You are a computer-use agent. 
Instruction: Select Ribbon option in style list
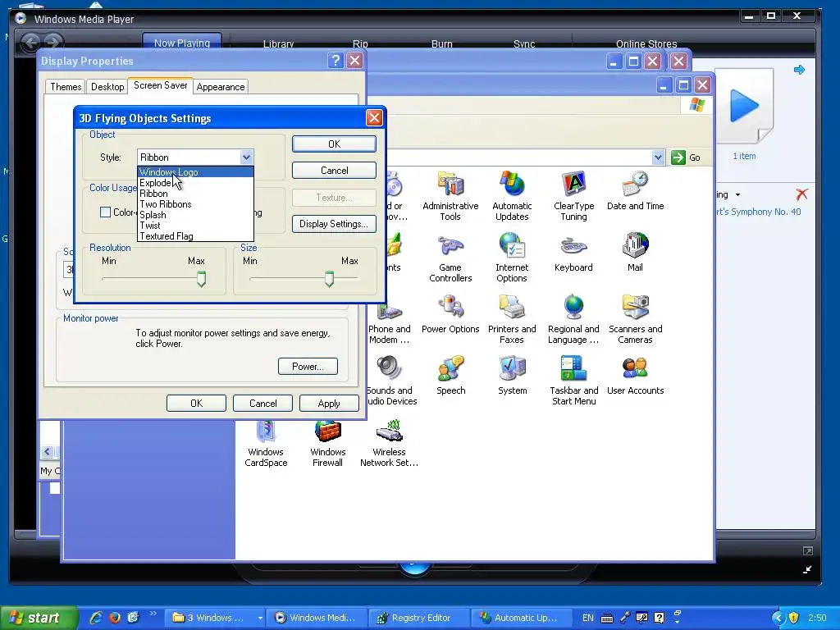(195, 194)
